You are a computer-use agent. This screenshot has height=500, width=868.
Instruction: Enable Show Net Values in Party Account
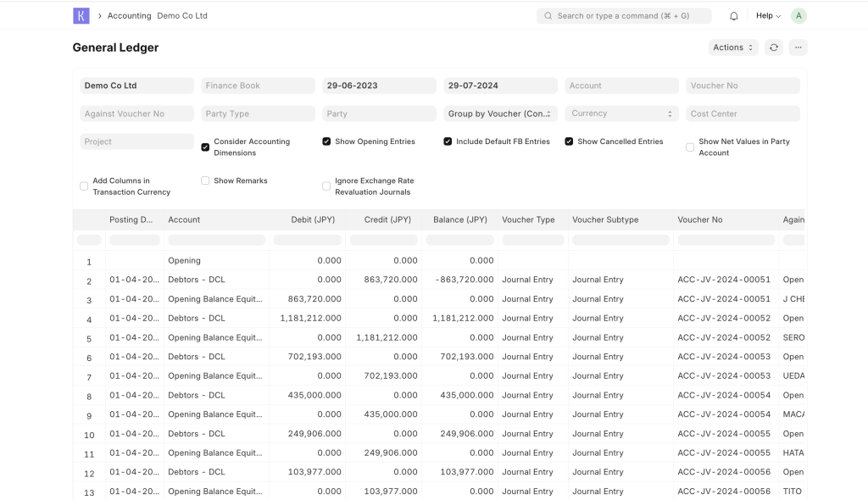click(690, 147)
